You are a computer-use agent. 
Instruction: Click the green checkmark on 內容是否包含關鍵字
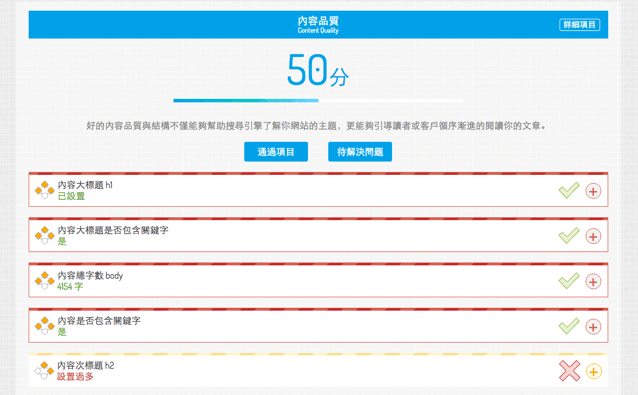pos(569,326)
